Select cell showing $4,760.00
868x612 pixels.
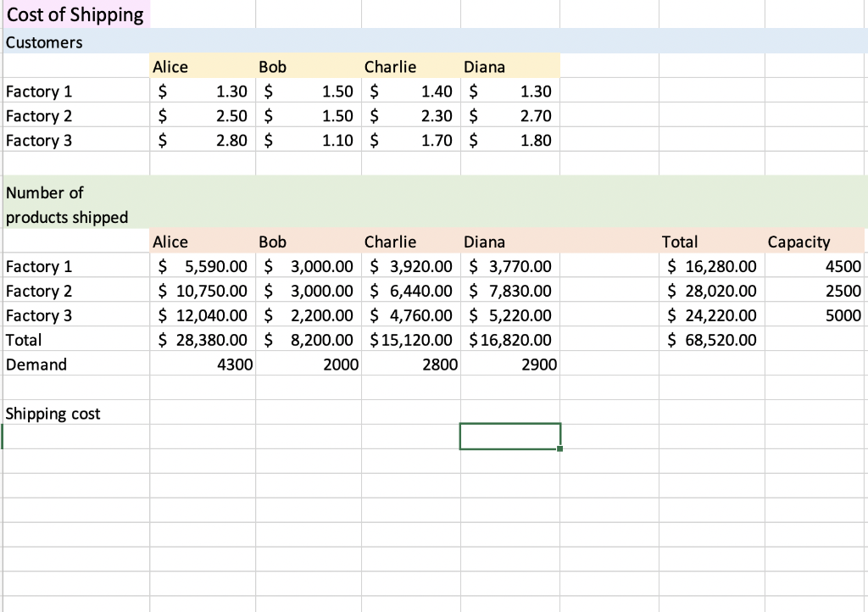[411, 314]
